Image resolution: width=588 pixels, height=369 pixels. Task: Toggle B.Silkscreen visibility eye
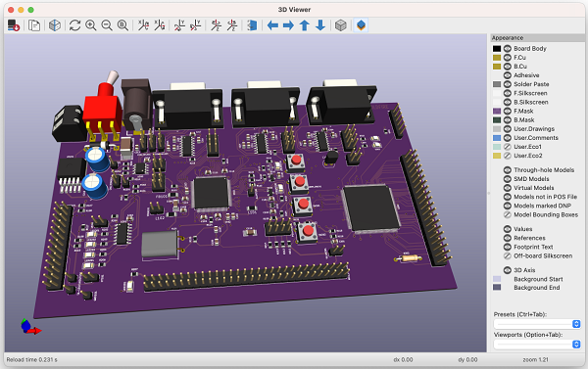coord(508,102)
